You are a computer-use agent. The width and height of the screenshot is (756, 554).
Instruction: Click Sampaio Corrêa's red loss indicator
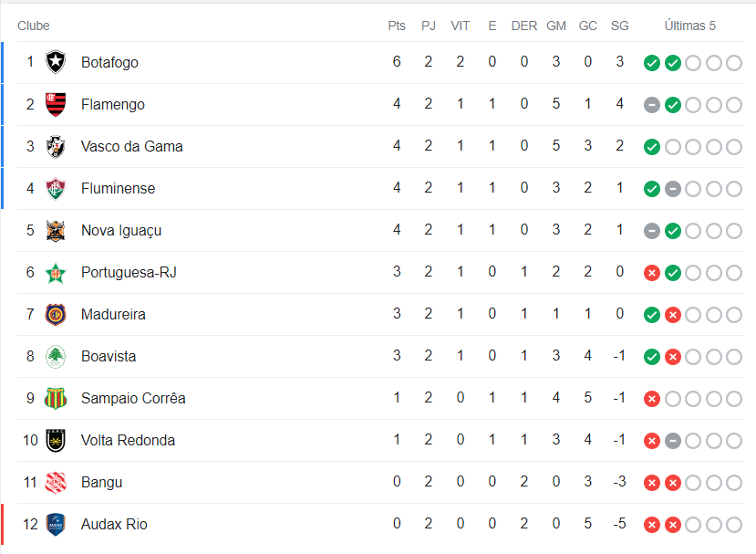pyautogui.click(x=651, y=399)
